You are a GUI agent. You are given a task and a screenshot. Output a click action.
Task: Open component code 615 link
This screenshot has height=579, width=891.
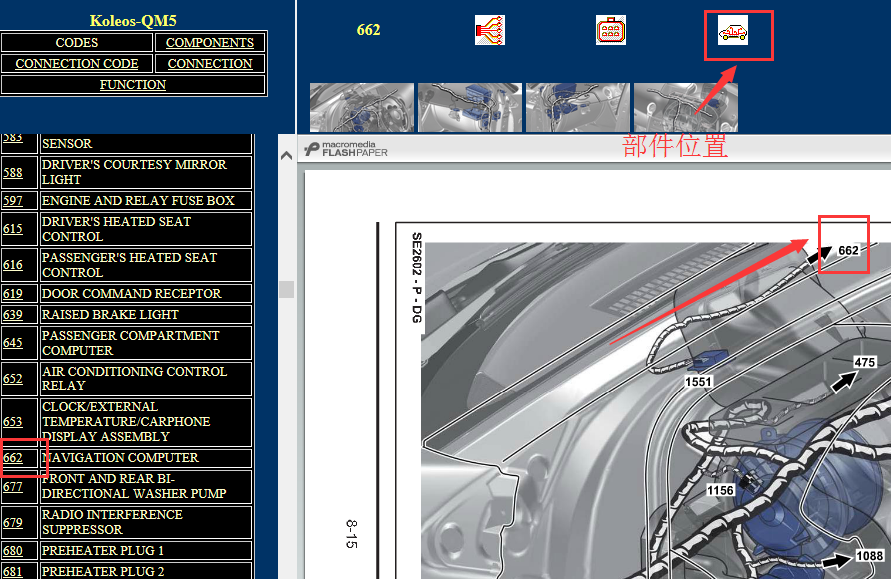[x=13, y=229]
